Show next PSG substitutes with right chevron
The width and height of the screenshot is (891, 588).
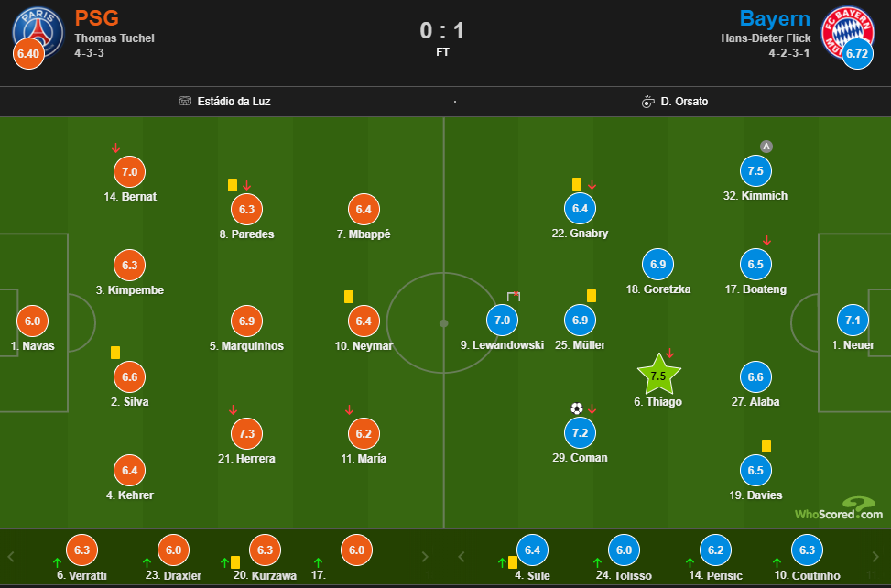click(425, 558)
